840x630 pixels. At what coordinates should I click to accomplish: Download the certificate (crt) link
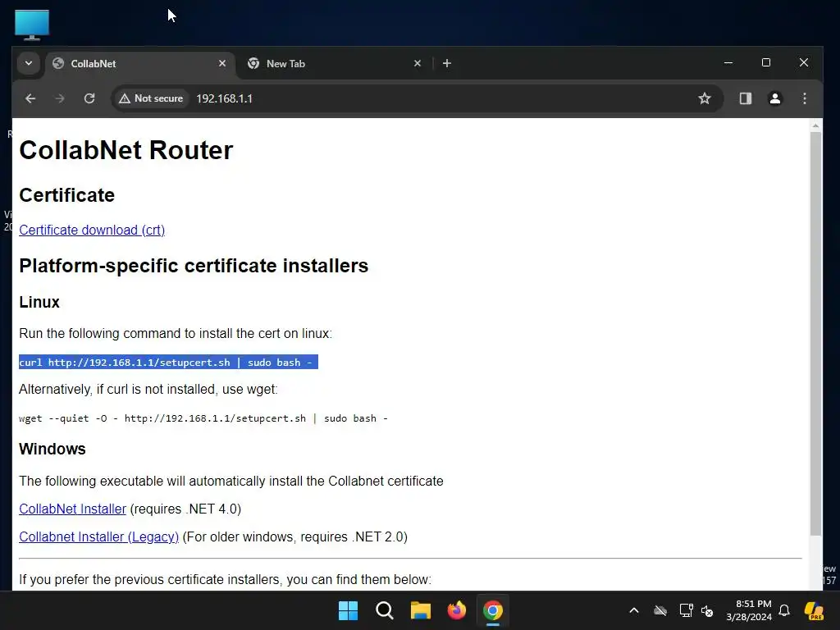pyautogui.click(x=92, y=230)
